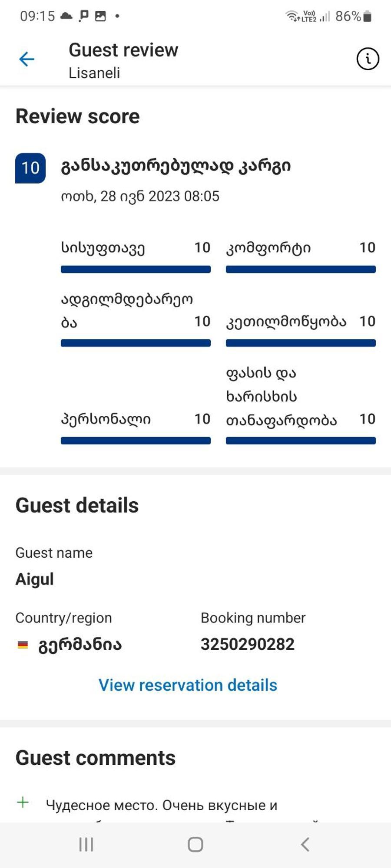Tap the პერსონალი score bar
Viewport: 391px width, 868px height.
point(136,441)
